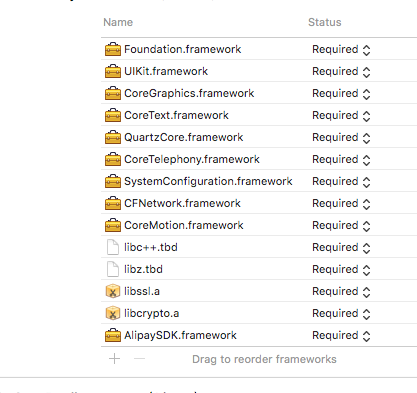Viewport: 417px width, 393px height.
Task: Click the Name column header
Action: [118, 22]
